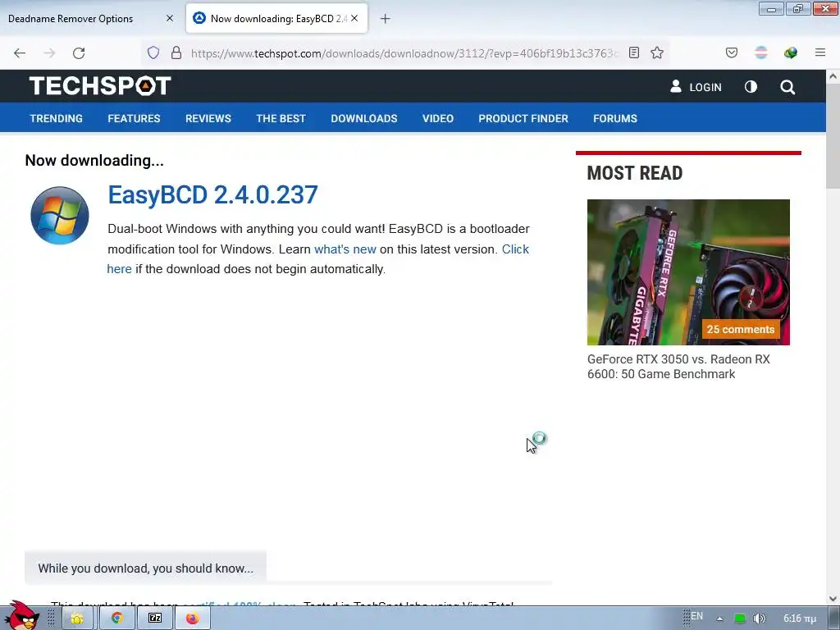Click the EasyBCD Windows orb icon
The height and width of the screenshot is (630, 840).
click(59, 216)
